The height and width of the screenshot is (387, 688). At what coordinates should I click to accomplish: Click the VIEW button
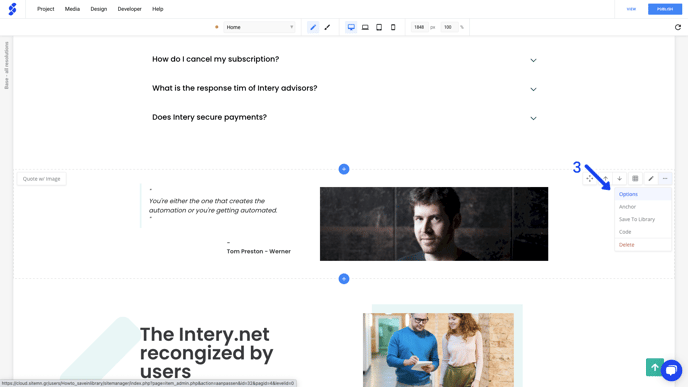pyautogui.click(x=631, y=9)
